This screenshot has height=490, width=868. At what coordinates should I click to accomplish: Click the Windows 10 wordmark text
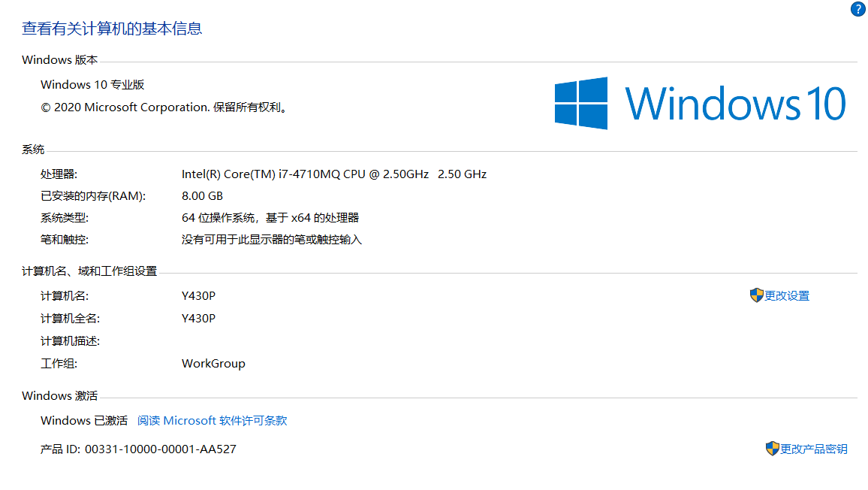point(735,104)
